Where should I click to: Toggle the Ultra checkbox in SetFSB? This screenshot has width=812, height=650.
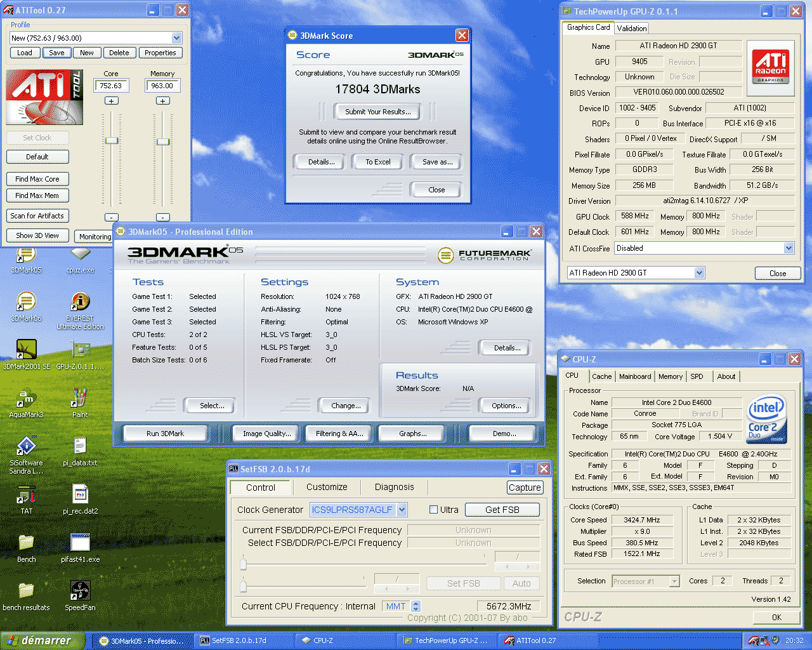coord(434,510)
